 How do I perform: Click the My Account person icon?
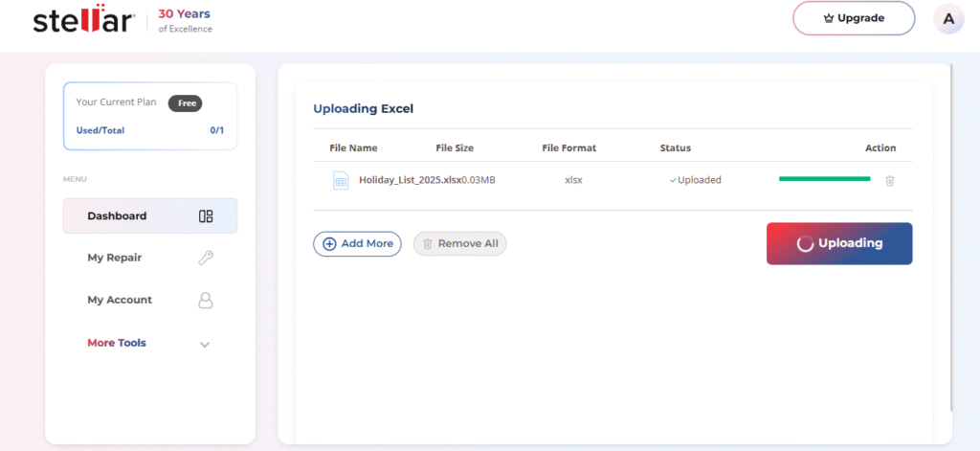click(x=206, y=301)
